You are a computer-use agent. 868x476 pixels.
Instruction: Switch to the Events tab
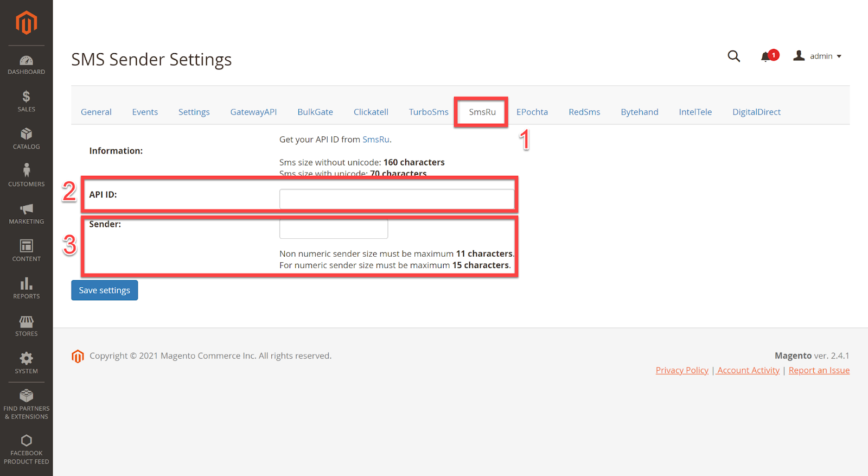point(145,112)
